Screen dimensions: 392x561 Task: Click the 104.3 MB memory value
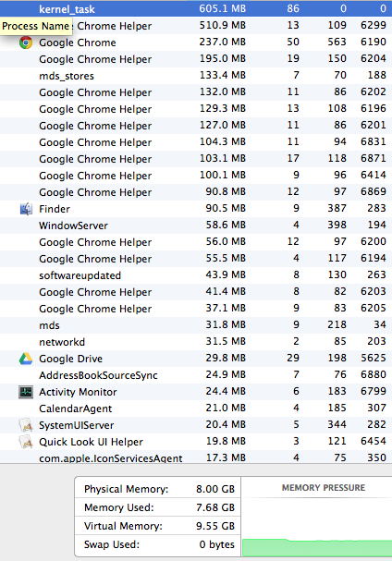[x=223, y=141]
